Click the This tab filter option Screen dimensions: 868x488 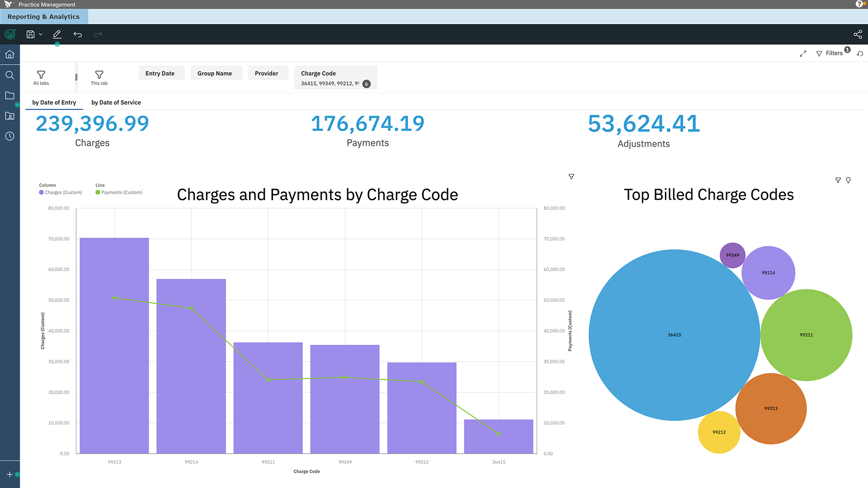99,77
